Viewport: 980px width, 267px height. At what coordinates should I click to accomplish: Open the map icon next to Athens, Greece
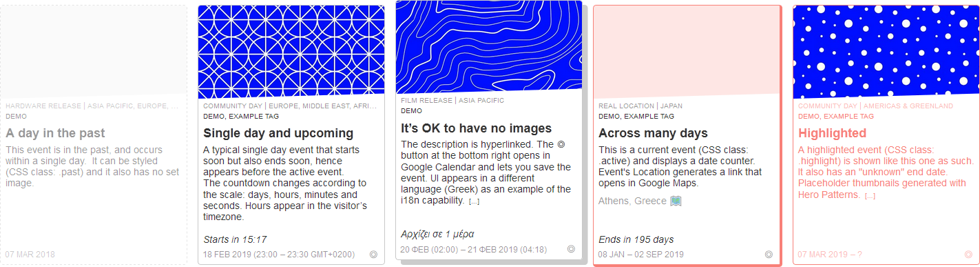pyautogui.click(x=676, y=201)
